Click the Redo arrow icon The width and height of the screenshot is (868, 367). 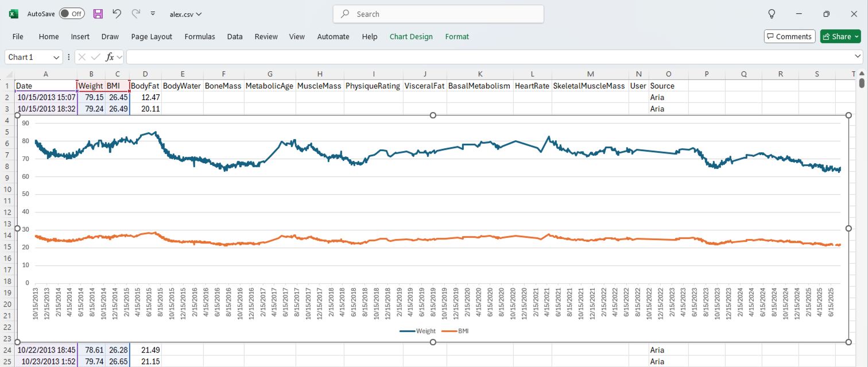pos(135,13)
